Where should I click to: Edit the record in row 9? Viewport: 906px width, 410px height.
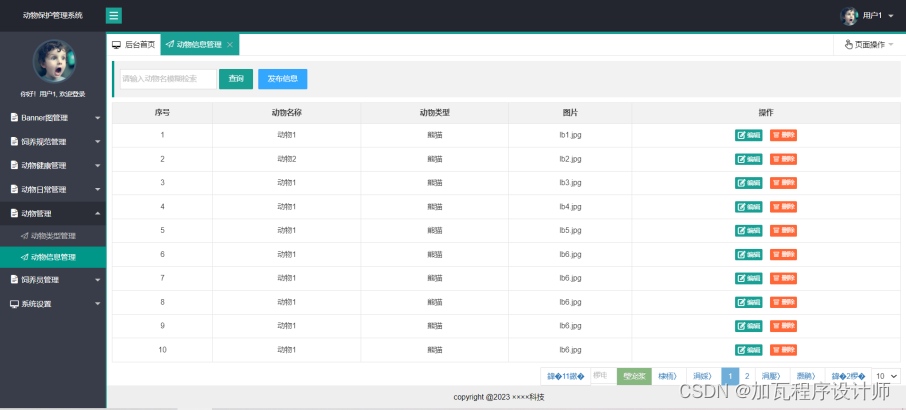748,326
